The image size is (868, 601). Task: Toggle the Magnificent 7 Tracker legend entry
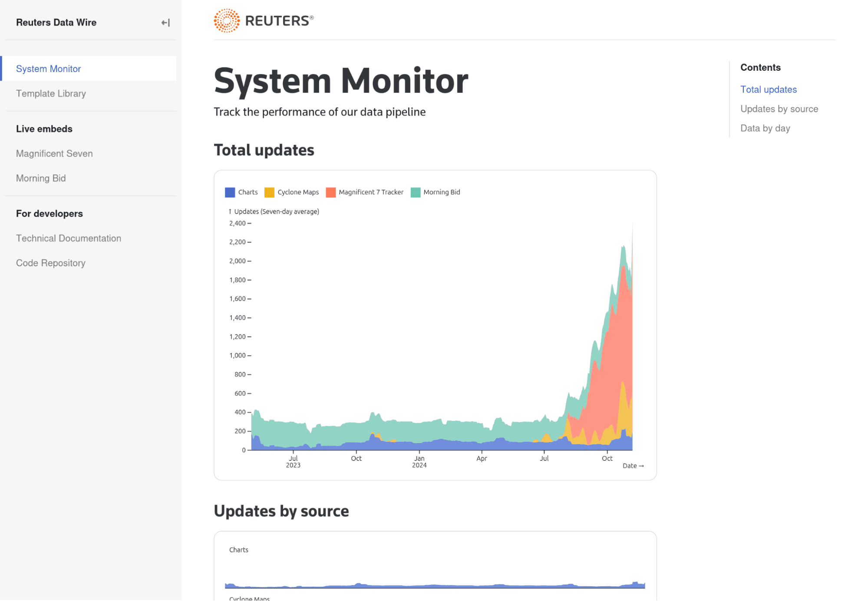371,192
